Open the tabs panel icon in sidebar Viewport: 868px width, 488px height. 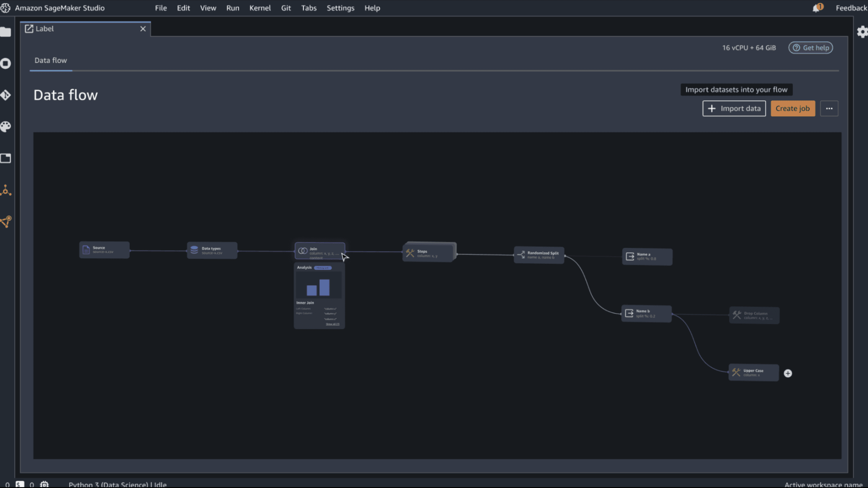click(x=5, y=158)
